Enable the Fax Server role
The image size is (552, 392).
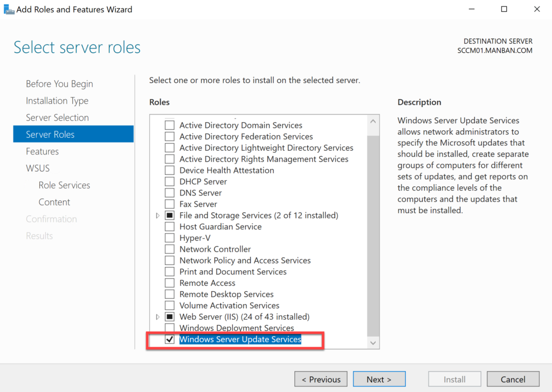point(170,204)
